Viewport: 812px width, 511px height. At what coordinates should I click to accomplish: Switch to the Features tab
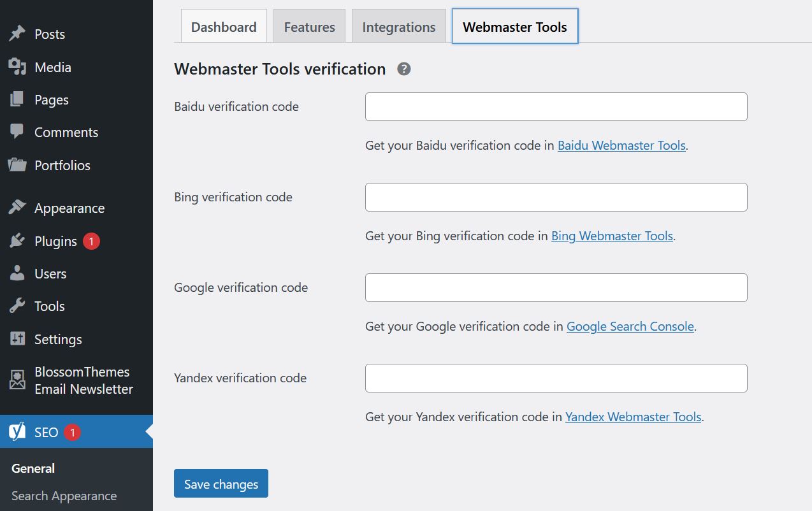(x=309, y=27)
